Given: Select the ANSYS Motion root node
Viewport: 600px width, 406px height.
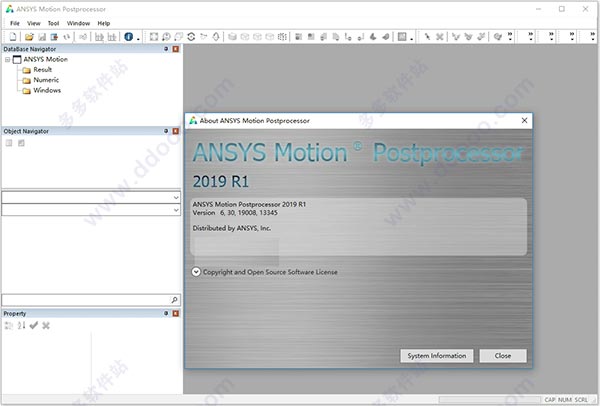Looking at the screenshot, I should click(x=46, y=59).
